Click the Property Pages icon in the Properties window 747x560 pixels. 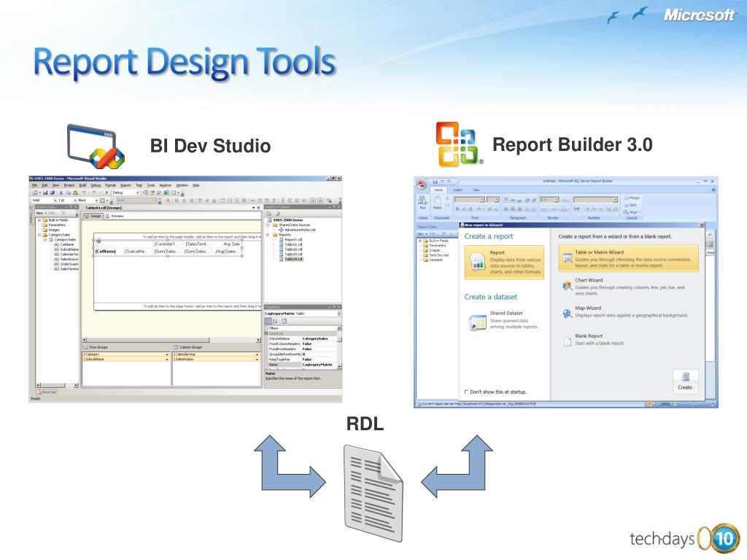[284, 321]
